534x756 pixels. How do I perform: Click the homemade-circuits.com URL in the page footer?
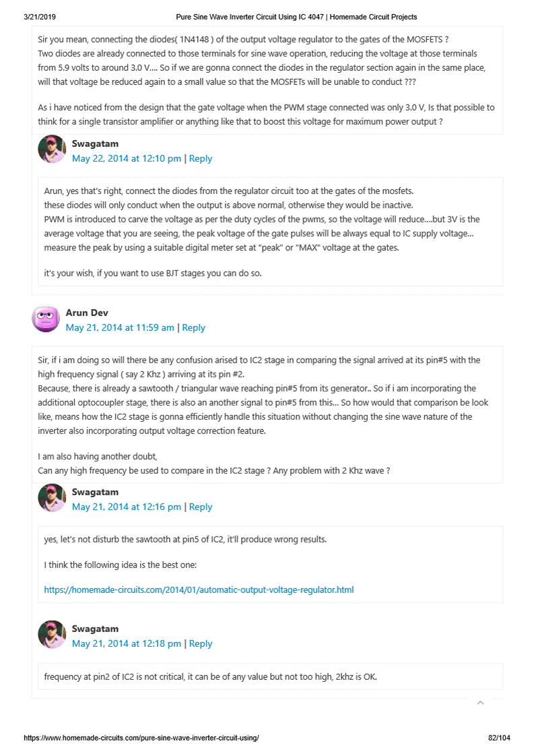point(141,738)
